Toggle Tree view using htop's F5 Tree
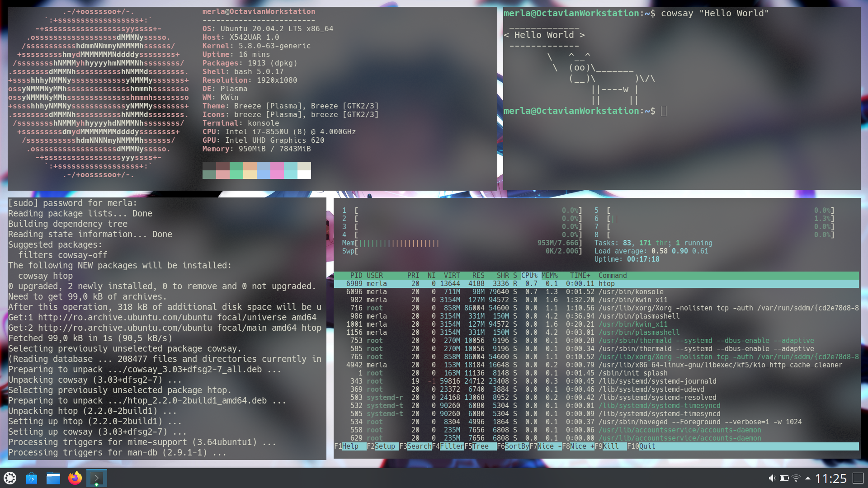The height and width of the screenshot is (488, 868). click(481, 446)
